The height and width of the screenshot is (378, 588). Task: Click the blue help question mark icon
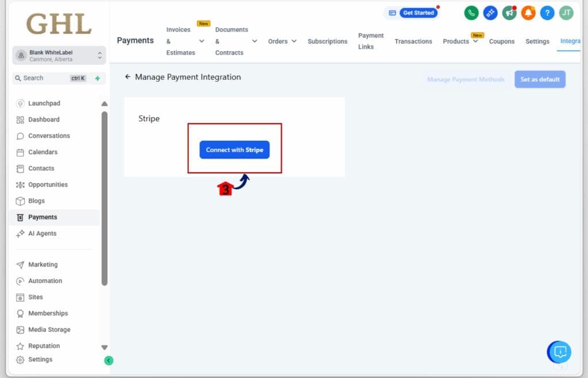click(x=547, y=13)
